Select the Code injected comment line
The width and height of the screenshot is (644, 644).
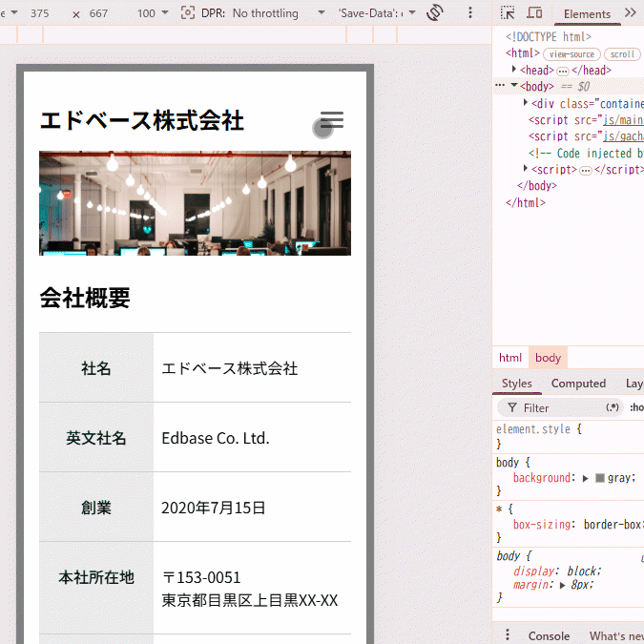(586, 154)
